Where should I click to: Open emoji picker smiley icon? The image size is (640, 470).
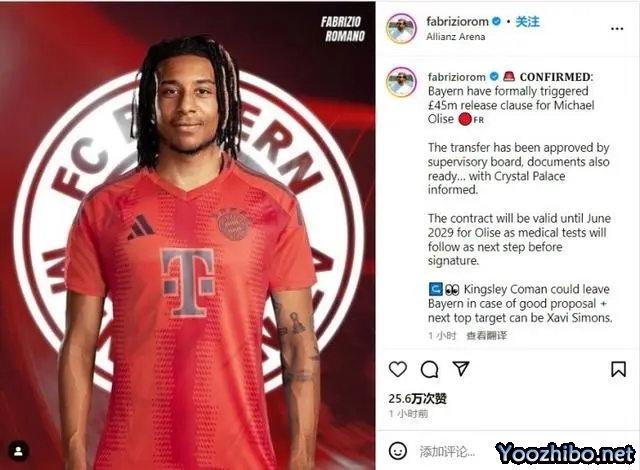[398, 451]
